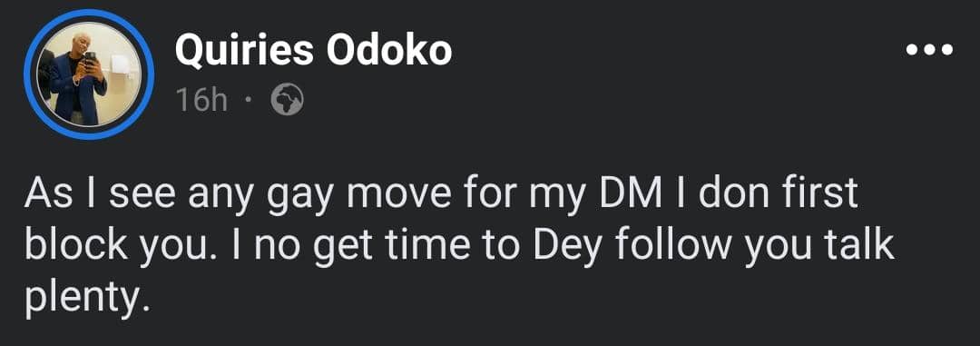
Task: Tap the leftmost dot of the options menu
Action: 913,49
